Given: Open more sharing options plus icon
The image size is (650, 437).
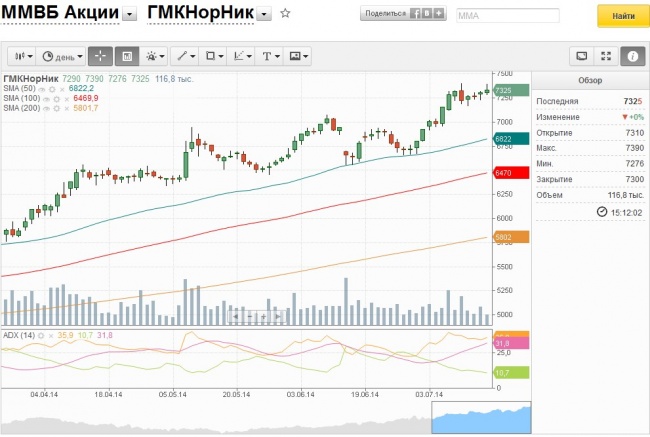Looking at the screenshot, I should click(x=439, y=14).
